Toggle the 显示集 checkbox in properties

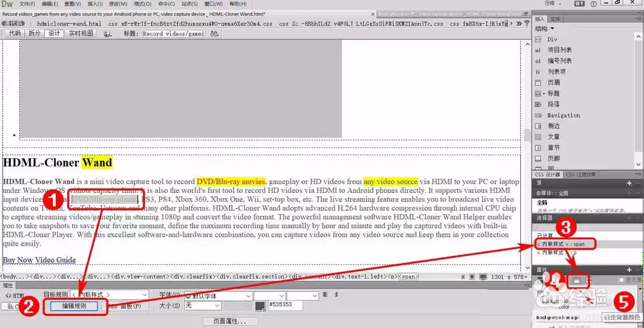621,280
